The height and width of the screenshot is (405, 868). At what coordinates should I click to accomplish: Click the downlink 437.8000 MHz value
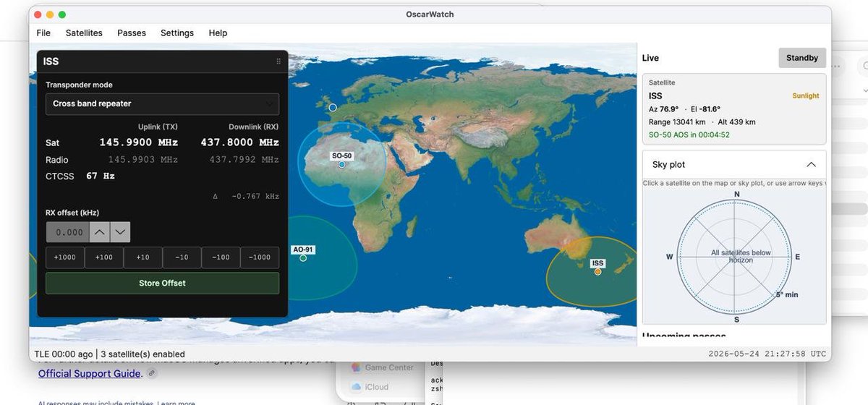(239, 142)
